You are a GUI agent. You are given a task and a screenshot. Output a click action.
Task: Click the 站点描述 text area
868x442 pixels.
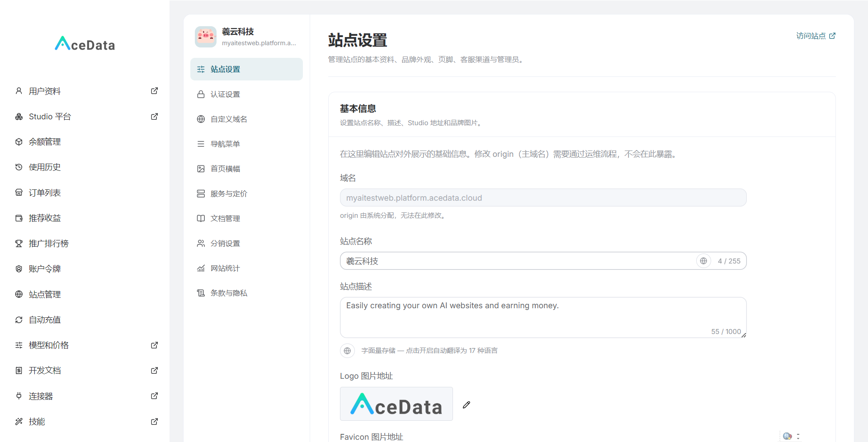(543, 317)
